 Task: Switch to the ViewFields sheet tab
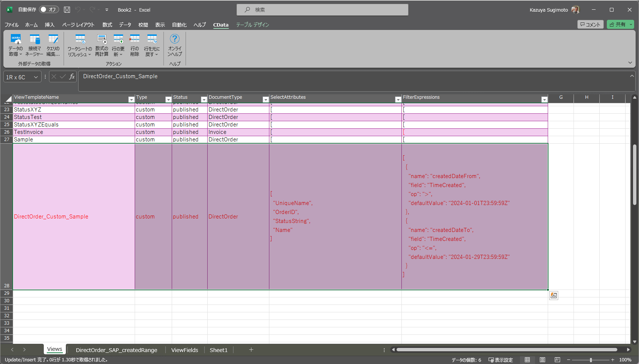(185, 350)
